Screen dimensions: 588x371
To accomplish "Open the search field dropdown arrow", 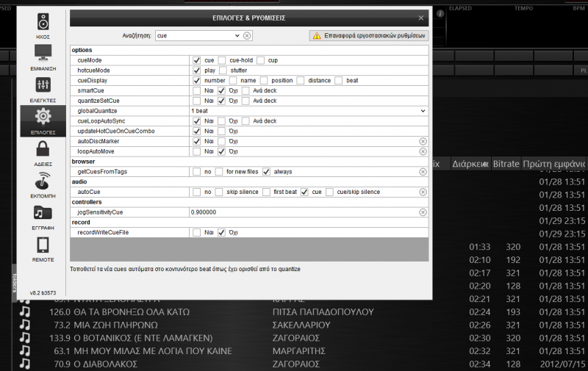I will 236,35.
